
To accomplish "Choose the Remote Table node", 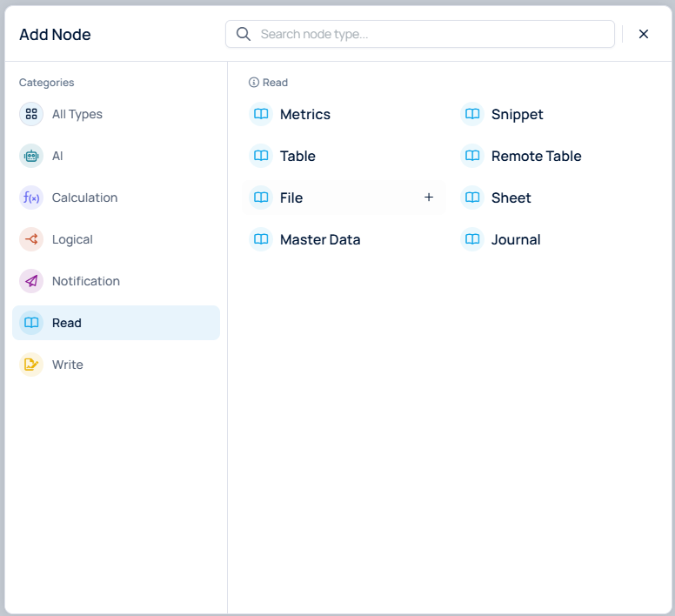I will tap(536, 156).
